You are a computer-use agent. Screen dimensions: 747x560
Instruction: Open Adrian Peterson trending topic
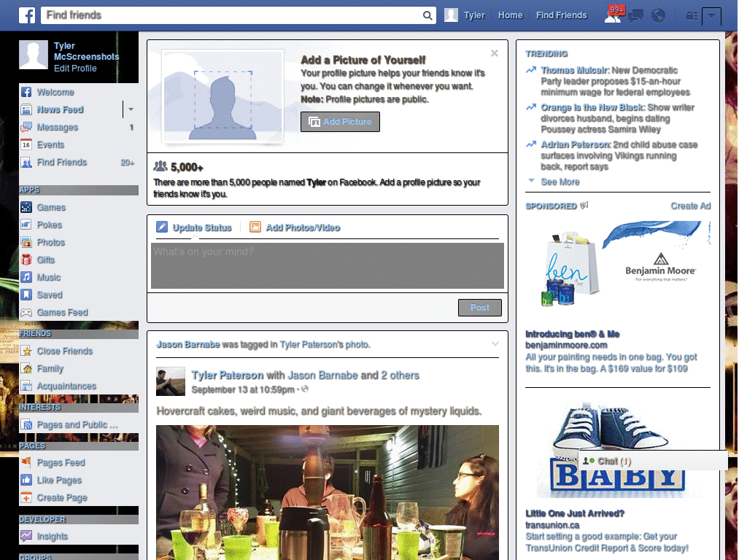click(575, 145)
